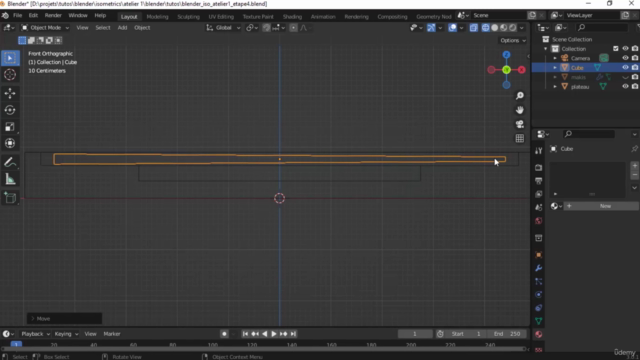Choose the Rotate tool
The image size is (640, 360).
(10, 110)
